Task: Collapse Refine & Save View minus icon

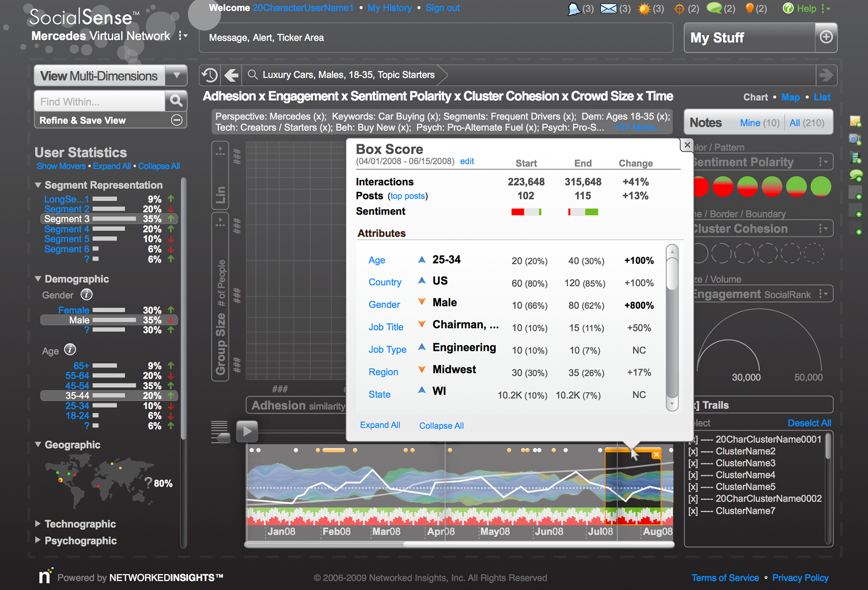Action: [x=177, y=120]
